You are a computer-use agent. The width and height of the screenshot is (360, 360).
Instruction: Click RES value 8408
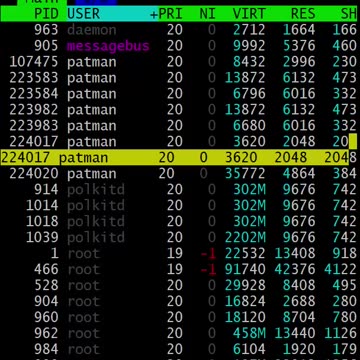(299, 285)
